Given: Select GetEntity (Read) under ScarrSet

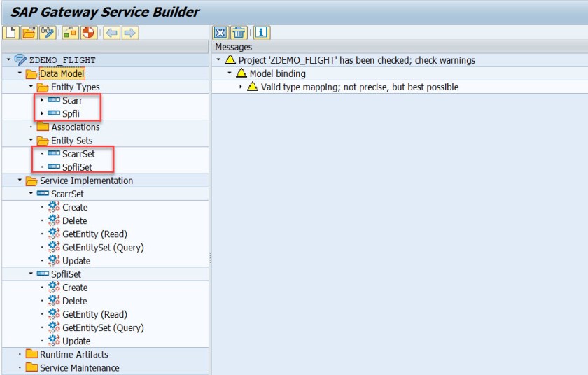Looking at the screenshot, I should pyautogui.click(x=95, y=234).
